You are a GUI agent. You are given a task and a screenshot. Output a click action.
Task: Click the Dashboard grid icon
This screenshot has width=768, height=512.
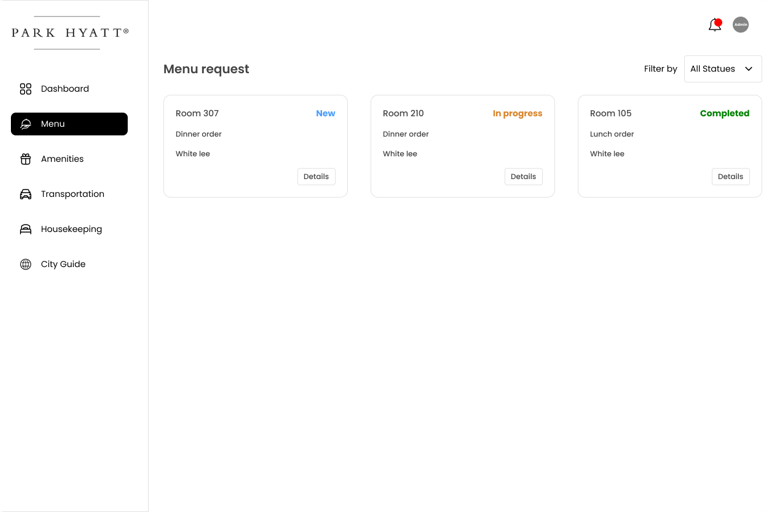pyautogui.click(x=25, y=89)
